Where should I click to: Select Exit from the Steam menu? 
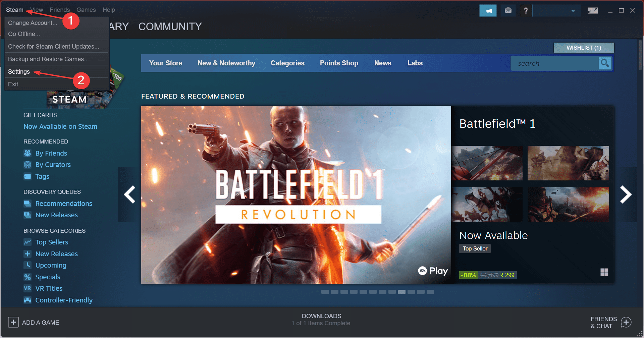click(x=57, y=84)
